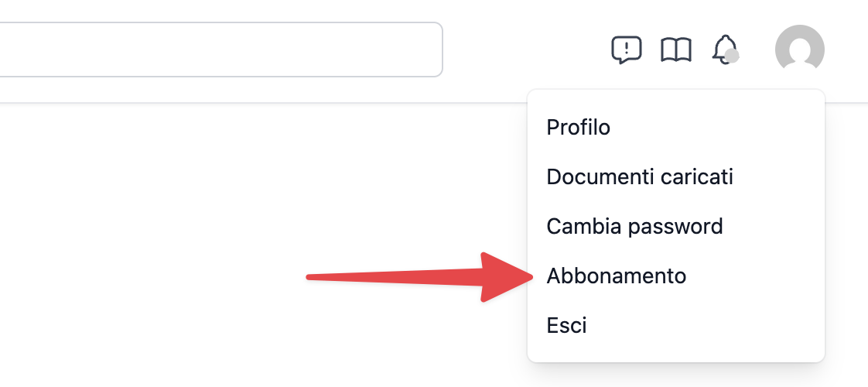
Task: View your profile via Profilo
Action: click(x=579, y=127)
